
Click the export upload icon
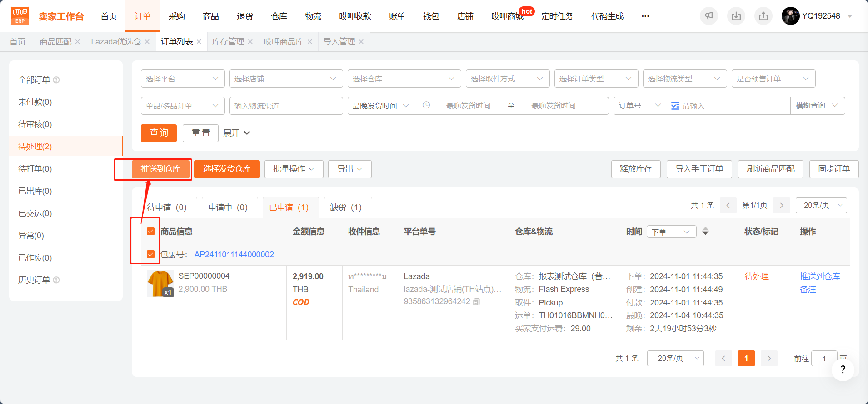[x=763, y=16]
